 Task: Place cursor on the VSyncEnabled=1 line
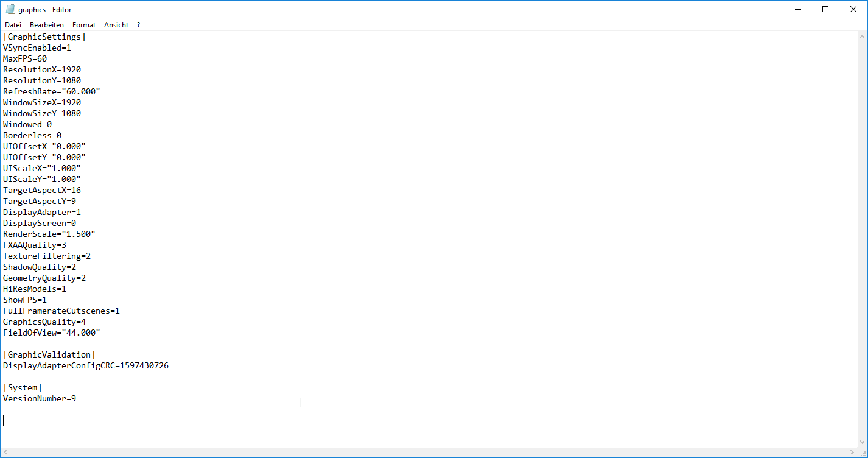pos(37,48)
